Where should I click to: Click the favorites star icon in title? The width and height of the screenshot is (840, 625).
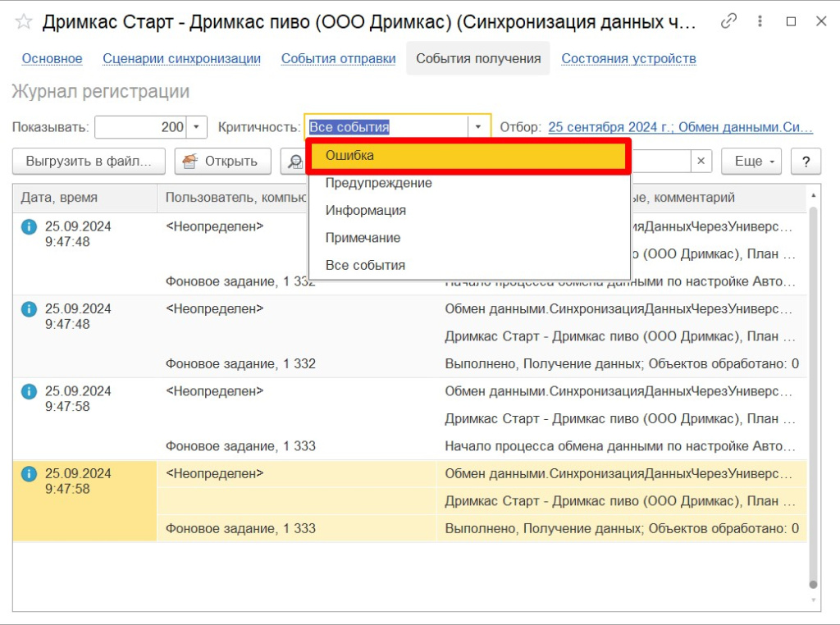(x=24, y=22)
